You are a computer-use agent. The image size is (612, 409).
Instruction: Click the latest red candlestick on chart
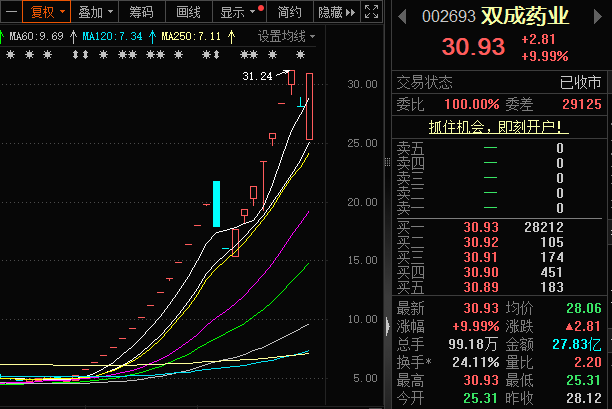coord(311,106)
